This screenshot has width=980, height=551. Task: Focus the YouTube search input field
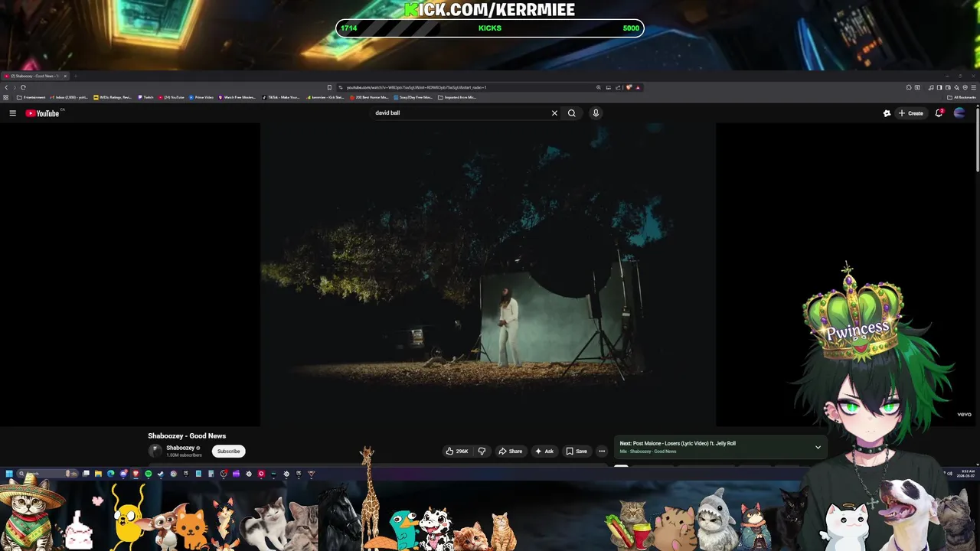point(459,113)
